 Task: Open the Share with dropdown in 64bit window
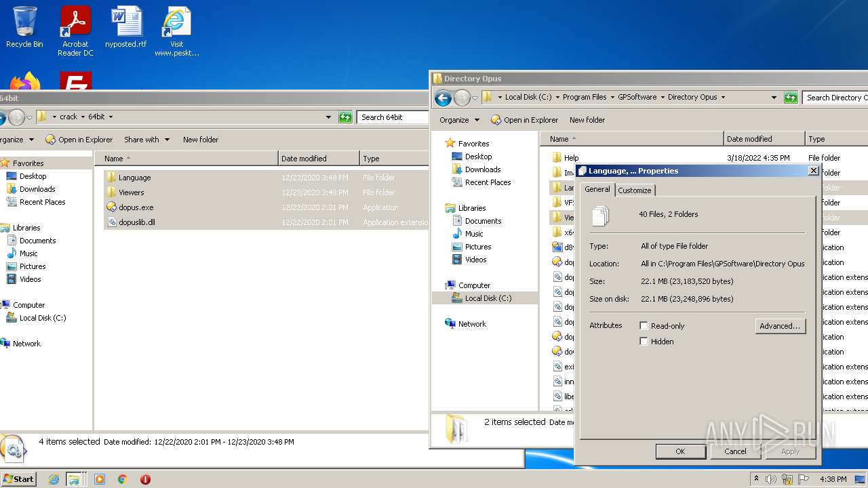pyautogui.click(x=146, y=140)
